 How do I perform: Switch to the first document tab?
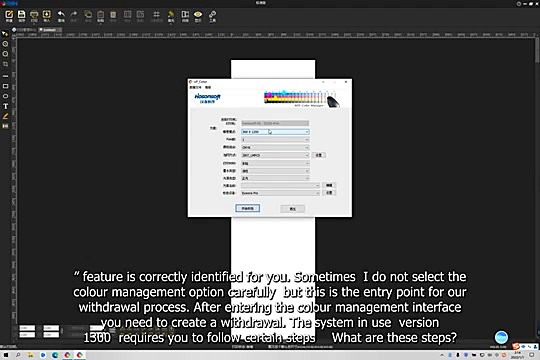24,30
